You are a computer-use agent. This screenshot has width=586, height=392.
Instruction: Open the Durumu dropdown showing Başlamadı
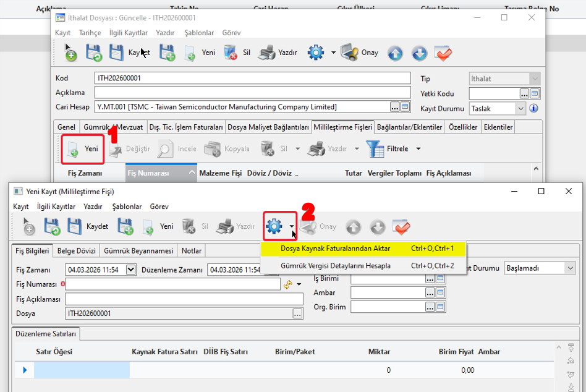coord(569,268)
